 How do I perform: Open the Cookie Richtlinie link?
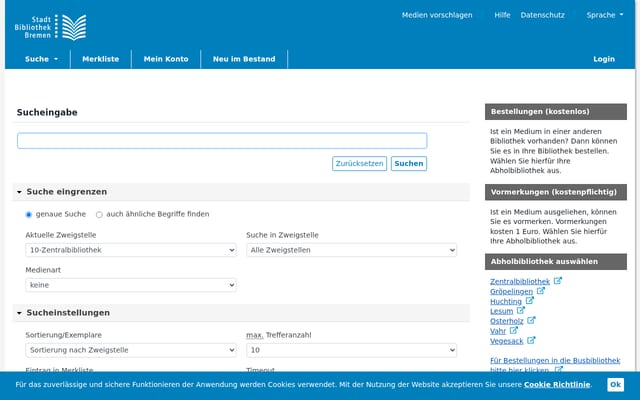pos(557,384)
